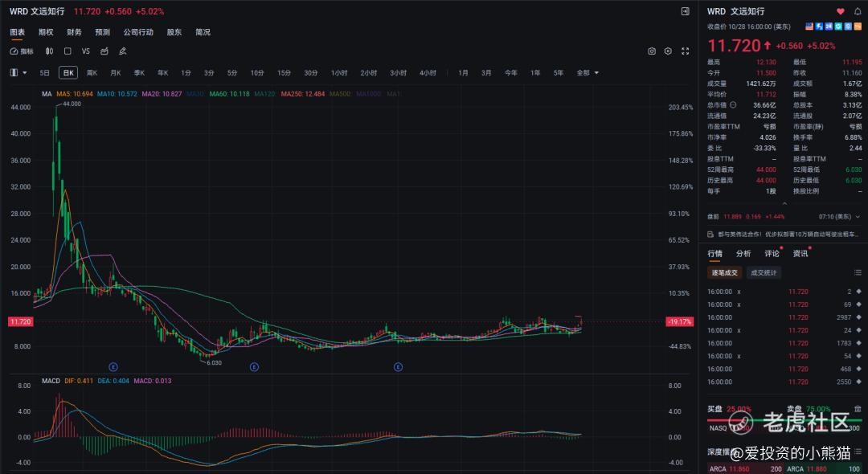The height and width of the screenshot is (474, 868).
Task: Open the VS comparison tool
Action: 86,51
